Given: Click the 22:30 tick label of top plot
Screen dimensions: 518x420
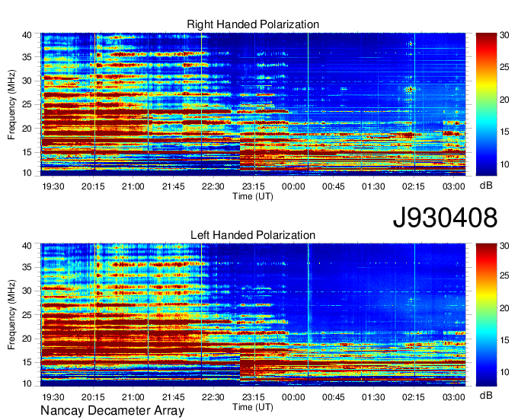Looking at the screenshot, I should (213, 186).
